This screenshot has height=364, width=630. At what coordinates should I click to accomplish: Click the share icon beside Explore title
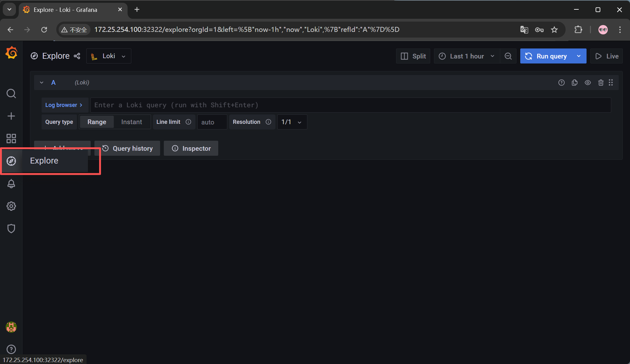tap(77, 56)
